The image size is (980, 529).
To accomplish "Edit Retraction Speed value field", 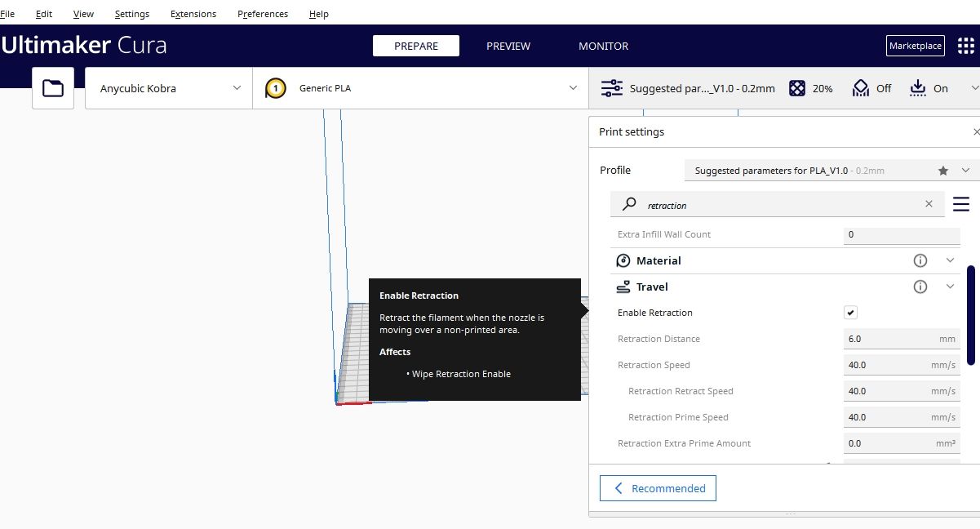I will pos(902,365).
